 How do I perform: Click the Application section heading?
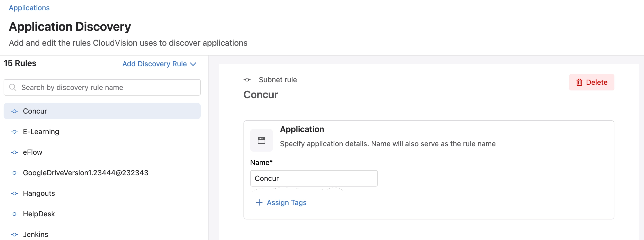pyautogui.click(x=302, y=129)
